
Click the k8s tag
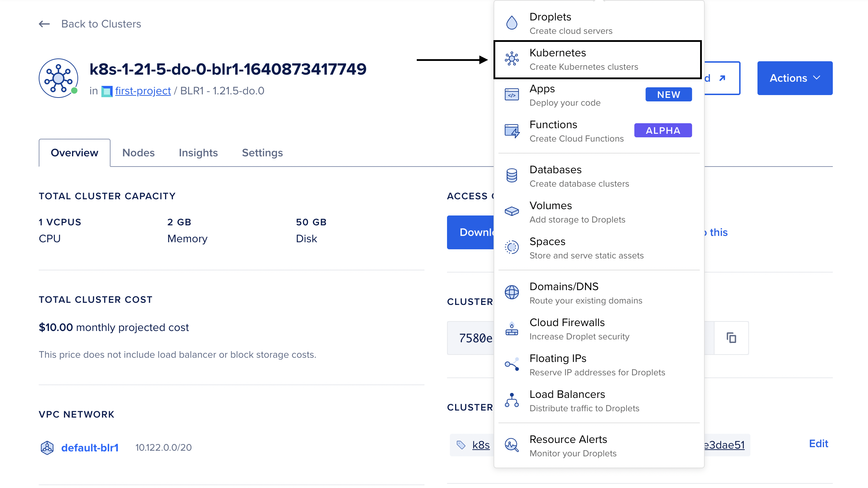coord(481,445)
